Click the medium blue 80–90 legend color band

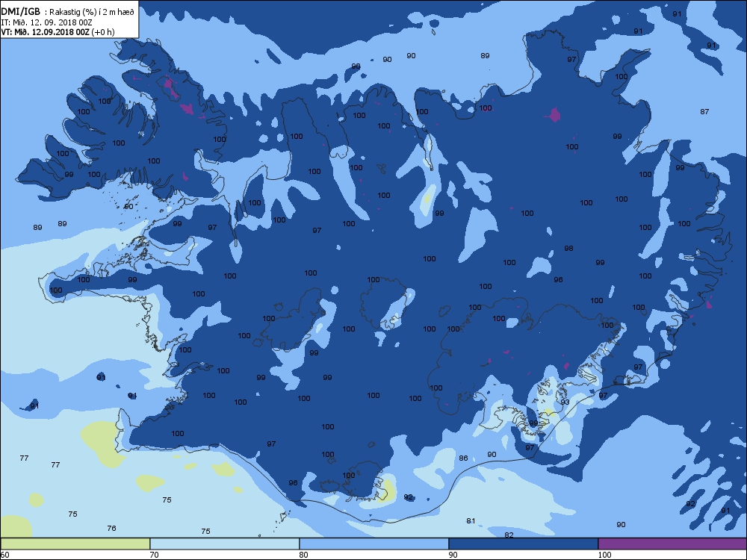(x=374, y=544)
